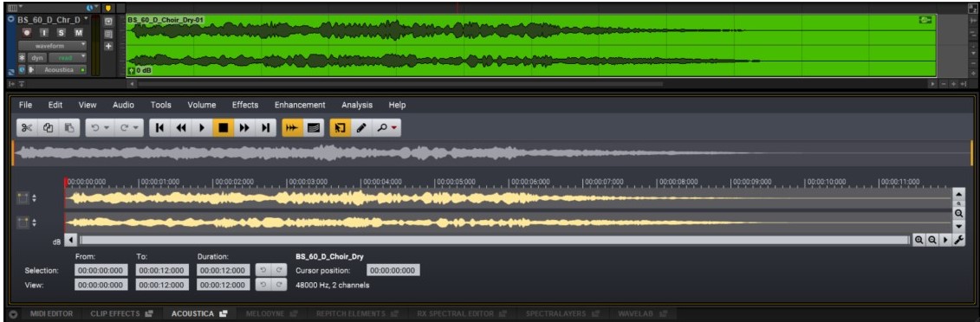Open the Effects menu
The width and height of the screenshot is (980, 322).
tap(245, 105)
